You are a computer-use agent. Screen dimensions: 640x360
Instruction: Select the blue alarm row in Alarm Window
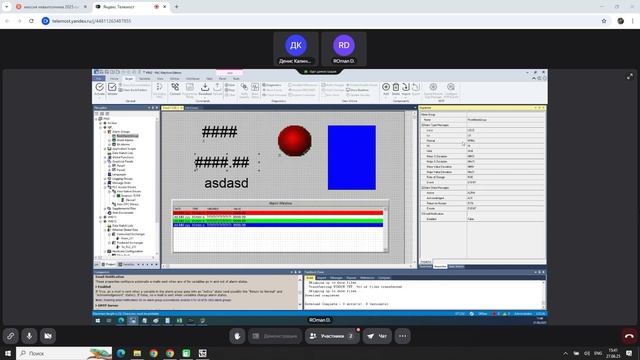click(278, 225)
